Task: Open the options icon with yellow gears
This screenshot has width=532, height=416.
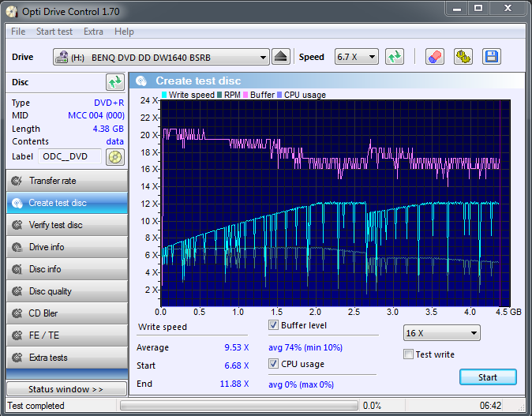Action: 463,57
